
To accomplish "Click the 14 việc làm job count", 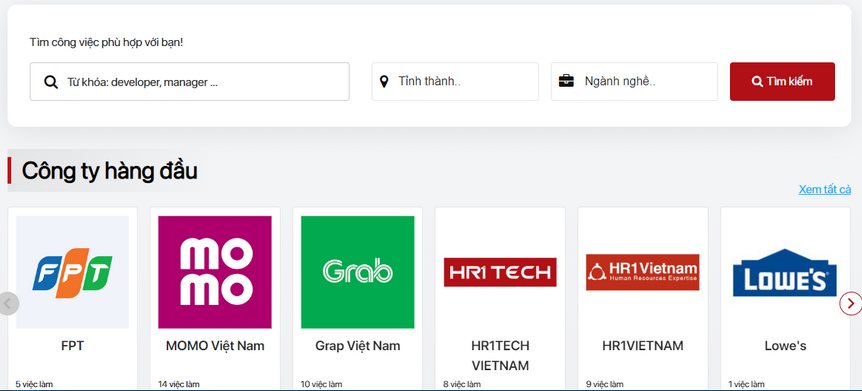I will point(179,384).
